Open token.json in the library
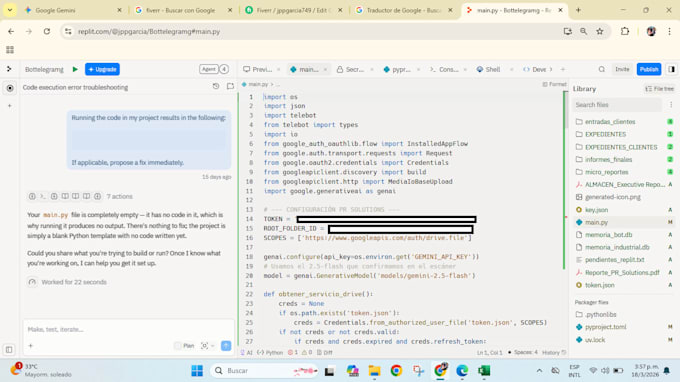 click(599, 285)
